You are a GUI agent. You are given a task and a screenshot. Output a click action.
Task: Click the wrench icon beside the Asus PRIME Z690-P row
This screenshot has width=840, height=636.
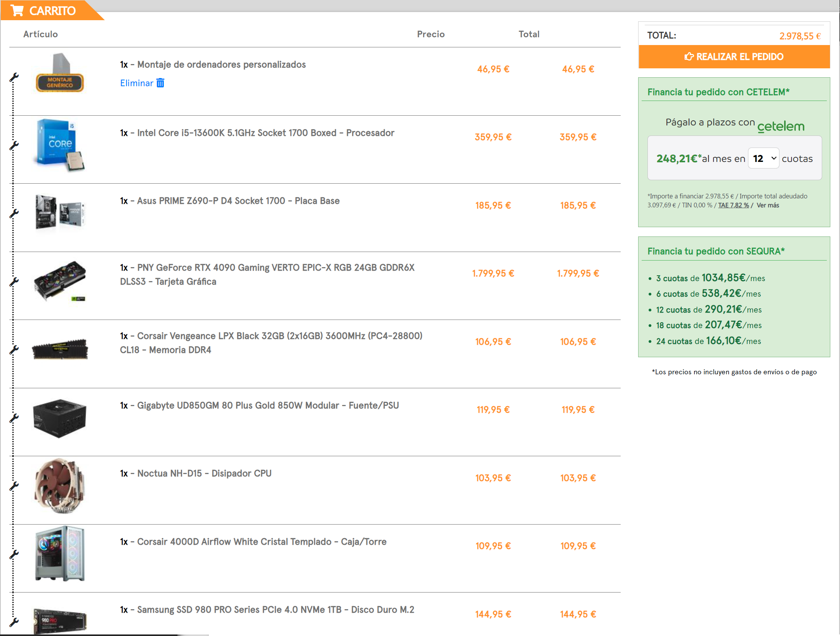coord(14,214)
